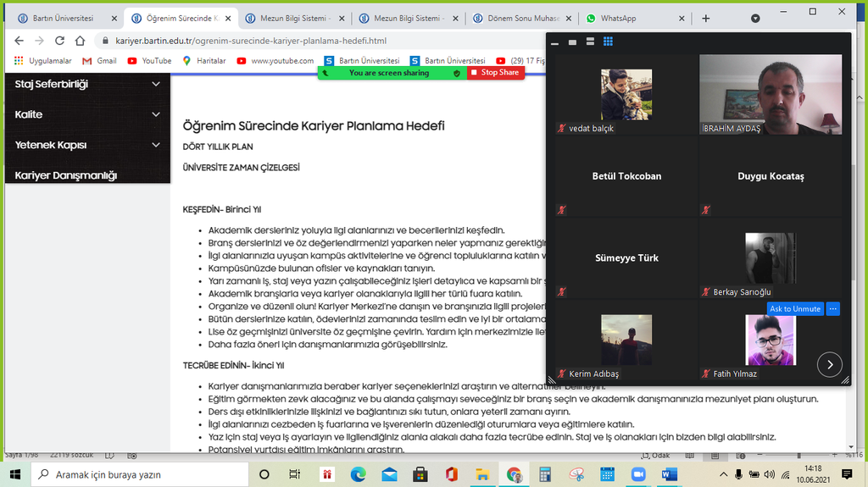
Task: Open Snipping tool from the taskbar
Action: pyautogui.click(x=576, y=474)
